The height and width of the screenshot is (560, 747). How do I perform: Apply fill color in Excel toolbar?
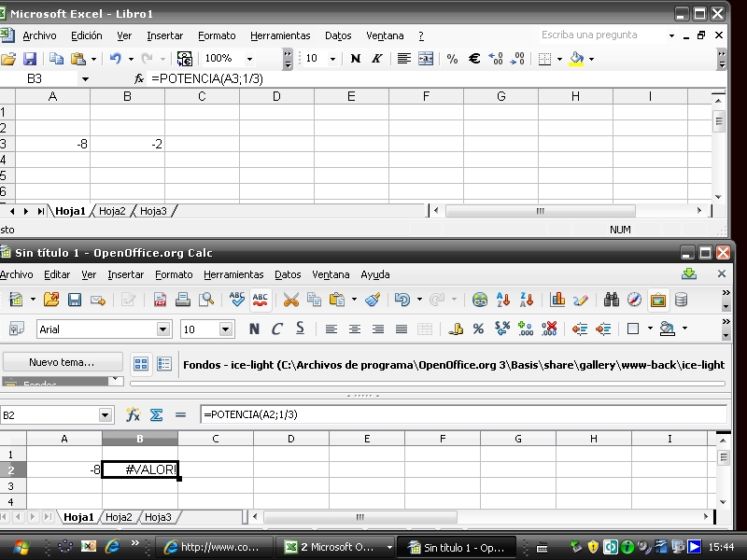coord(576,59)
